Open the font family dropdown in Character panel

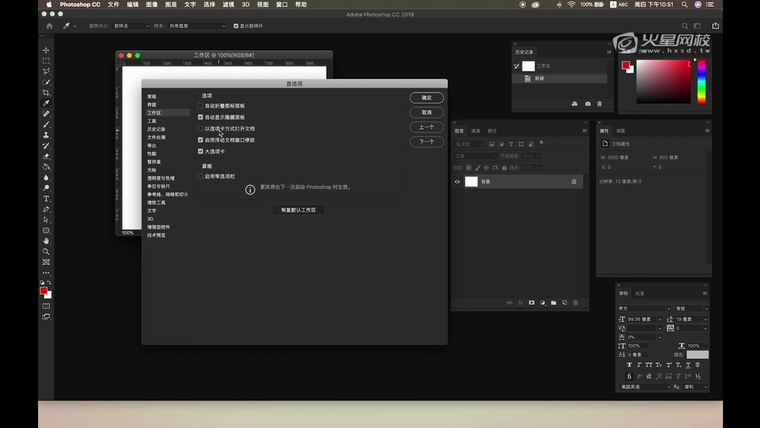click(x=642, y=308)
